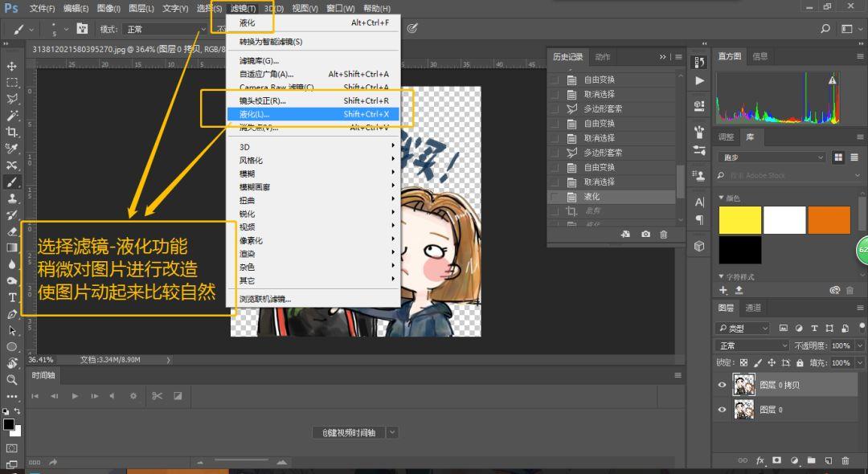Select the yellow library color swatch
Image resolution: width=868 pixels, height=474 pixels.
tap(739, 220)
